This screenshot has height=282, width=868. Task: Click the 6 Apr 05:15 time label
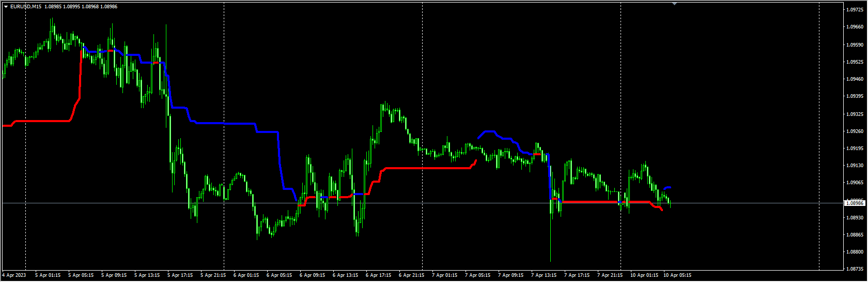pos(279,275)
